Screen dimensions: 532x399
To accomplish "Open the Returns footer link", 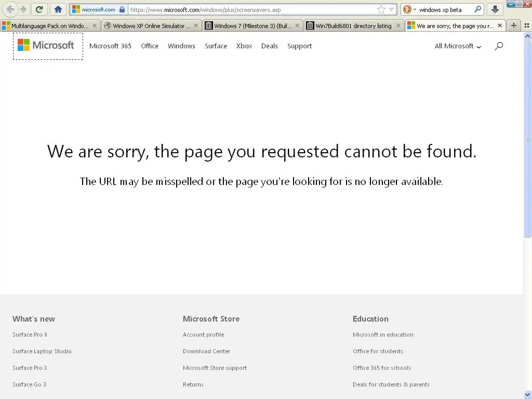I will (193, 384).
